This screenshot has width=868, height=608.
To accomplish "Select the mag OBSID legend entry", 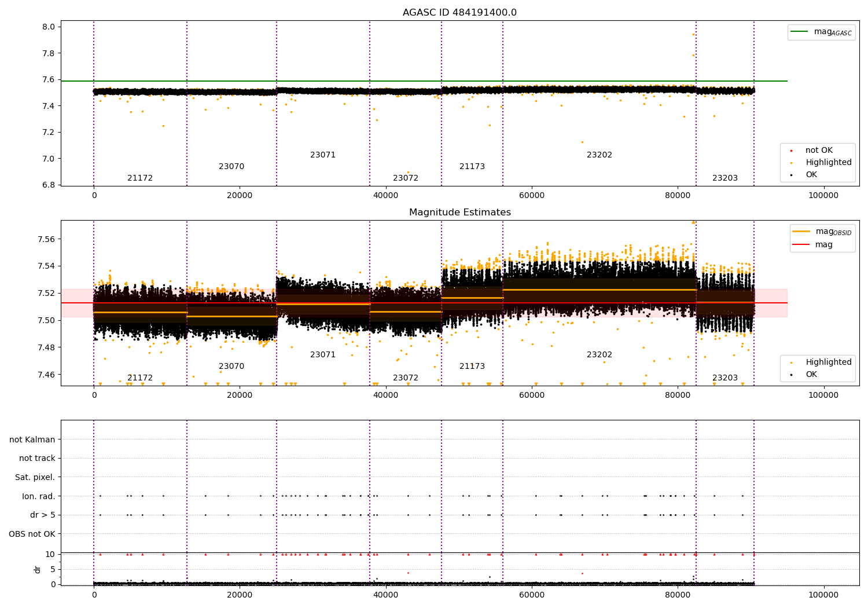I will [822, 232].
